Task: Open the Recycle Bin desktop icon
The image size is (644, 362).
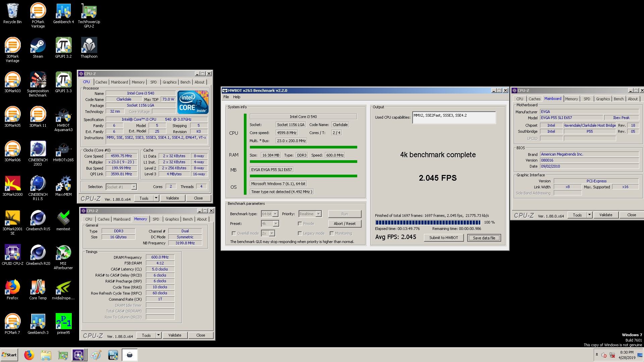Action: click(x=12, y=13)
